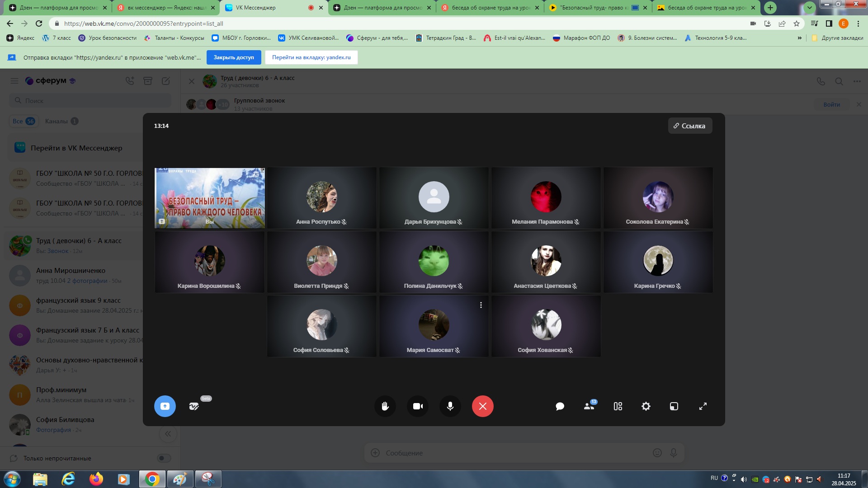Collapse the sidebar with double chevron
Screen dimensions: 868x488
pyautogui.click(x=168, y=434)
